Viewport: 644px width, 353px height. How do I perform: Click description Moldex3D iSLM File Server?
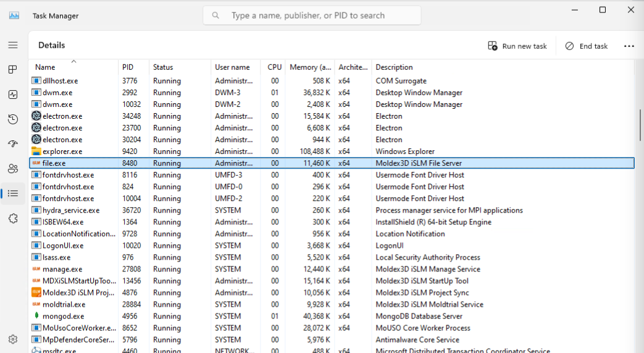(x=419, y=163)
